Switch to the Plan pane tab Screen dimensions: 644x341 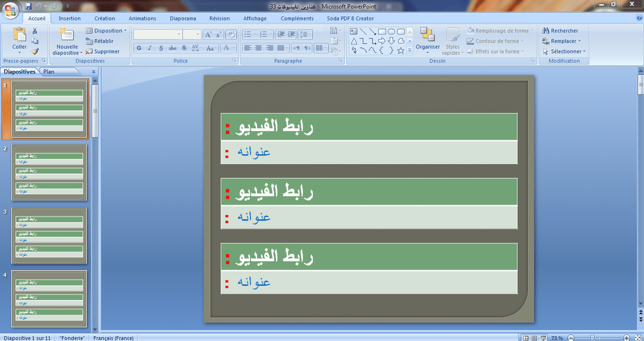(x=49, y=71)
